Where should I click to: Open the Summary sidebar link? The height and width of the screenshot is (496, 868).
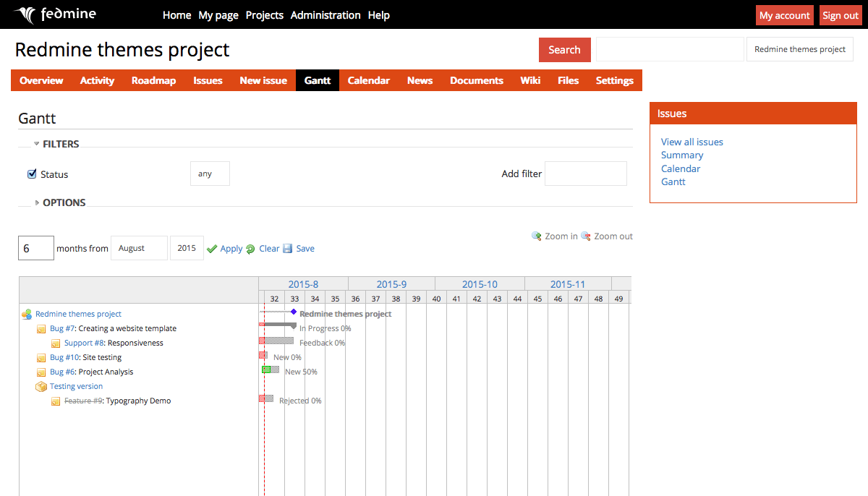coord(682,155)
